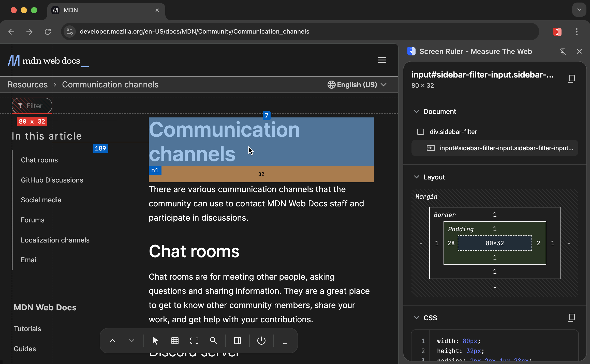Collapse the Document section
The height and width of the screenshot is (364, 590).
(416, 111)
